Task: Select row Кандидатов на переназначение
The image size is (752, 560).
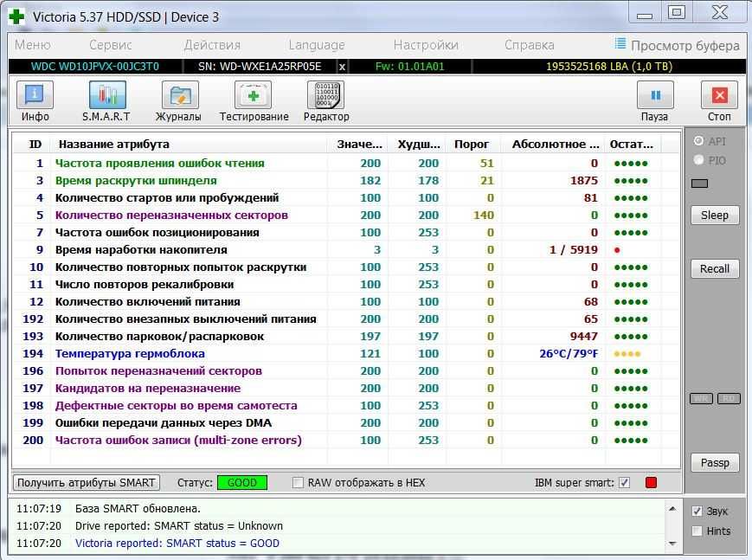Action: click(346, 389)
